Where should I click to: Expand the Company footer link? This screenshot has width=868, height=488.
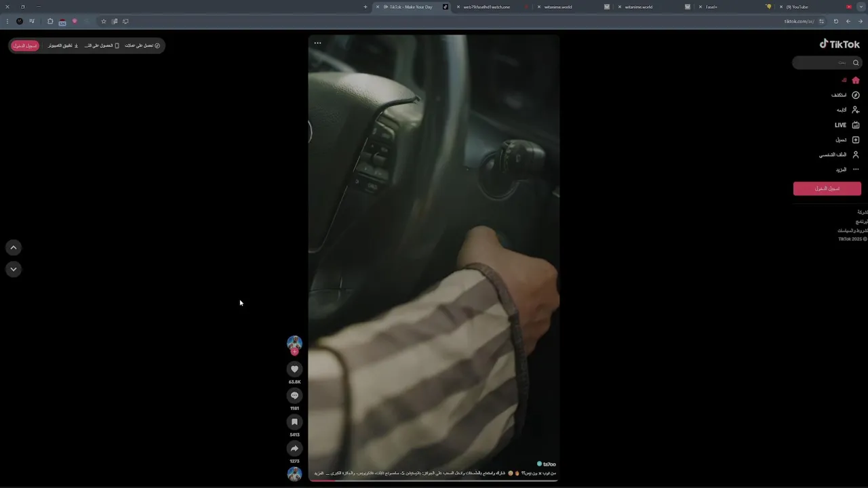click(x=863, y=212)
